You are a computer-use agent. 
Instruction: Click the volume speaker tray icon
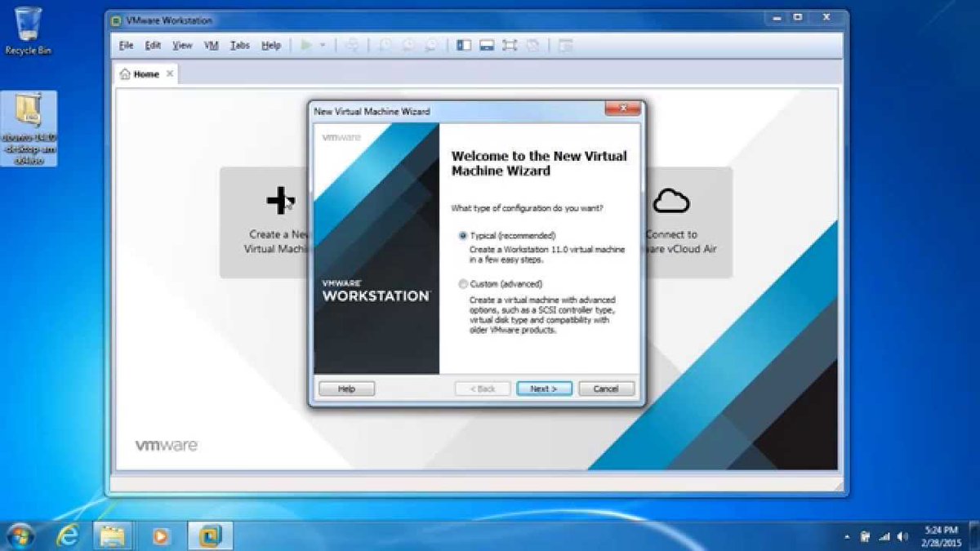point(902,536)
